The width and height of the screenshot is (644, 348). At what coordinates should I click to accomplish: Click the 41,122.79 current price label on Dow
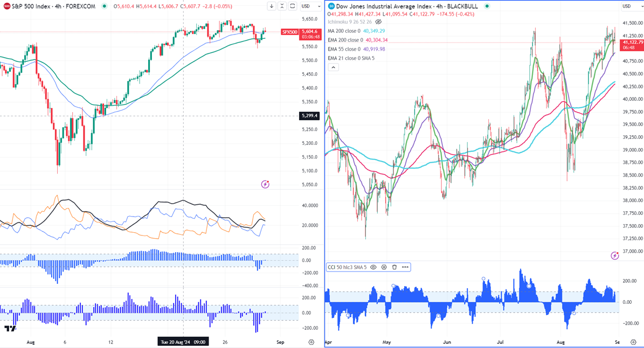coord(633,42)
